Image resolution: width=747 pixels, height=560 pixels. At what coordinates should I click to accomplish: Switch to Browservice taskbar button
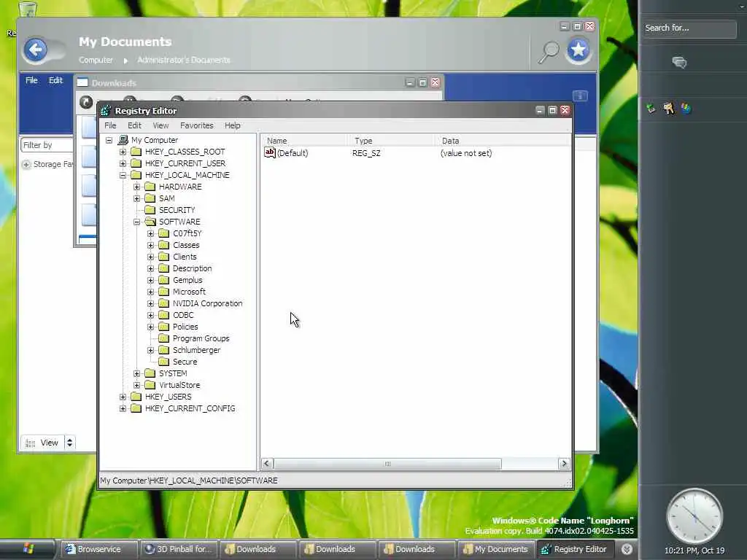pyautogui.click(x=98, y=549)
